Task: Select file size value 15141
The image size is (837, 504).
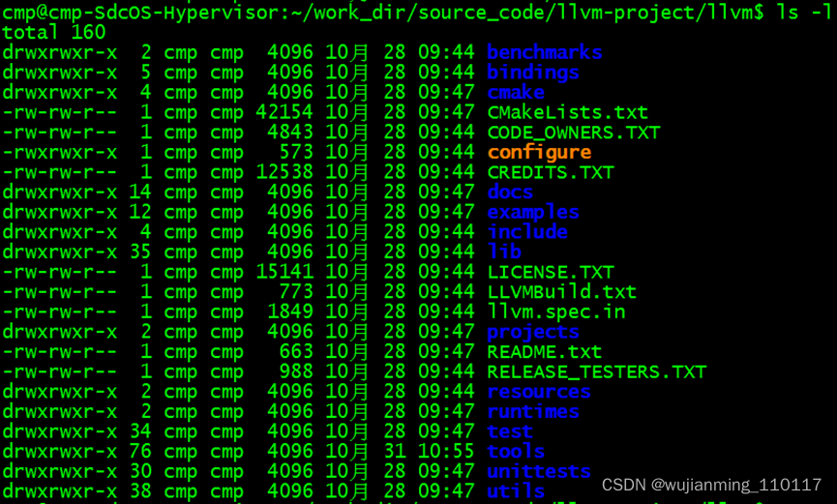Action: point(284,272)
